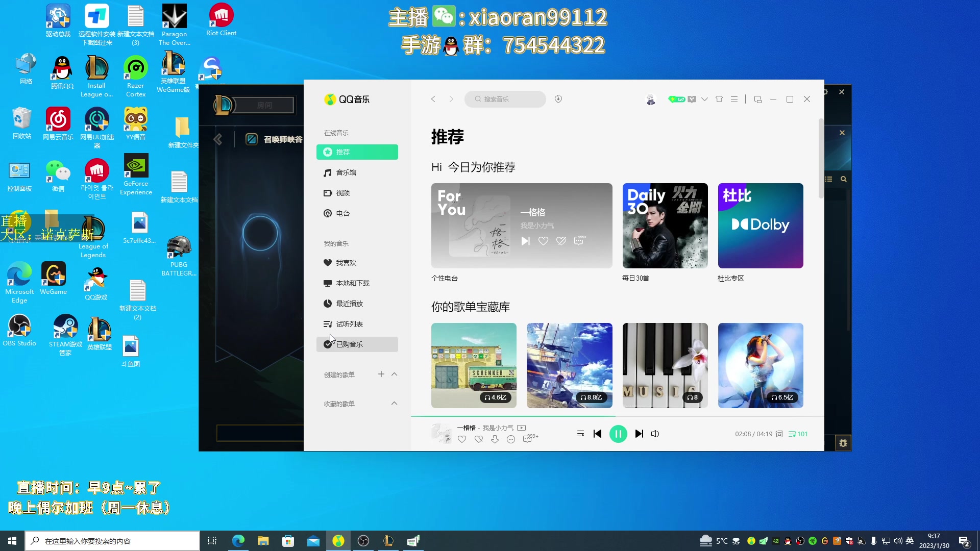The height and width of the screenshot is (551, 980).
Task: Switch QQ音乐 to mini mode
Action: 757,99
